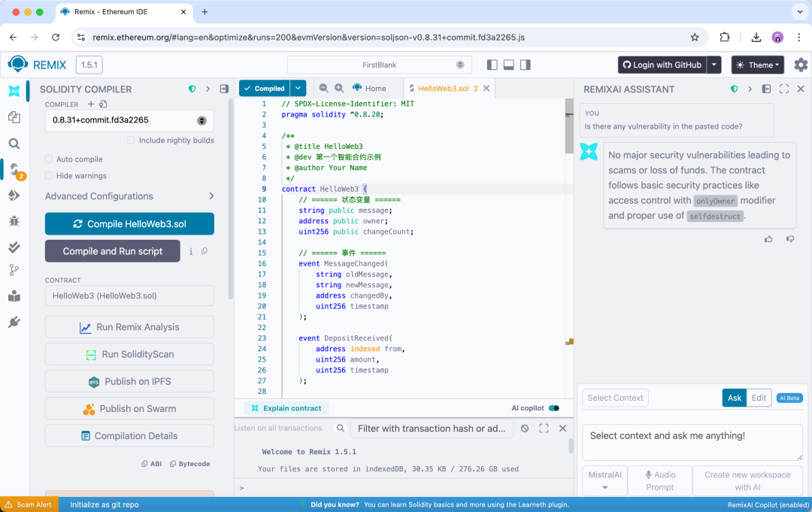This screenshot has width=812, height=512.
Task: Open the FirstBlank workspace selector
Action: point(379,65)
